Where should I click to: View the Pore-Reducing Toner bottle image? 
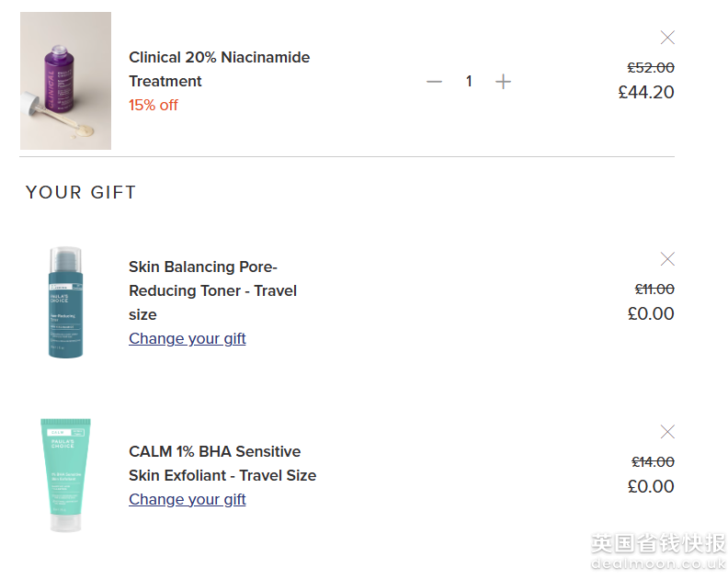pos(65,302)
